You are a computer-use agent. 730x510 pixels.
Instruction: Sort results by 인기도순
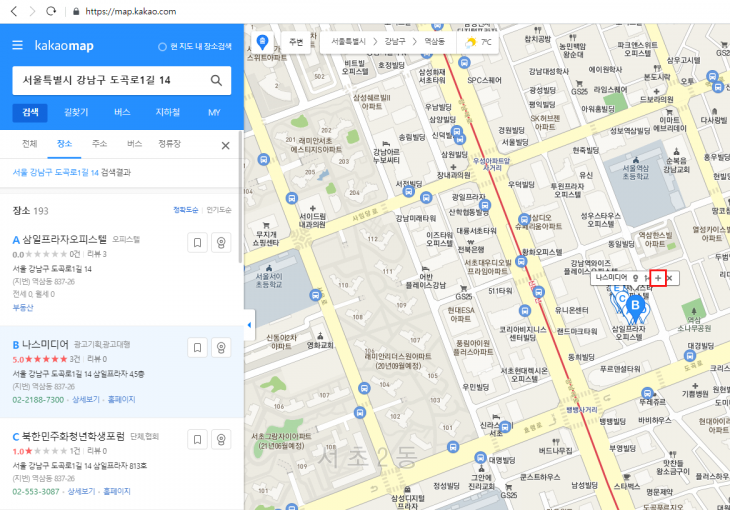219,211
